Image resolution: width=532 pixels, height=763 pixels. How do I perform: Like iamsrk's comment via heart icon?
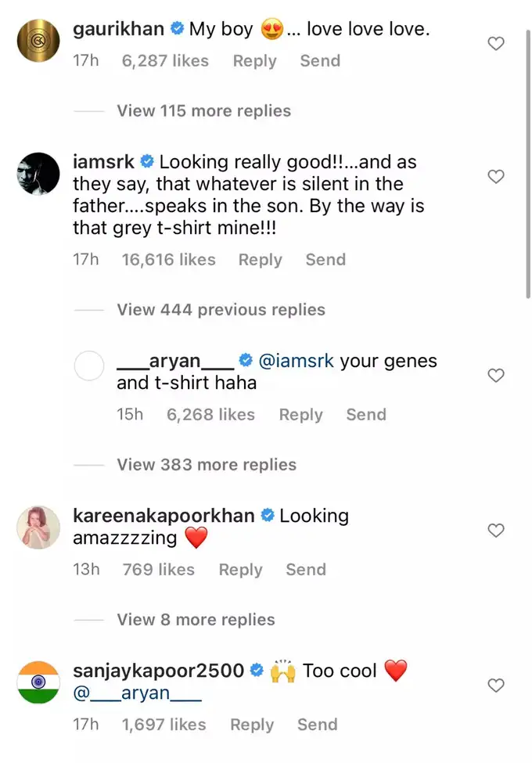[496, 177]
